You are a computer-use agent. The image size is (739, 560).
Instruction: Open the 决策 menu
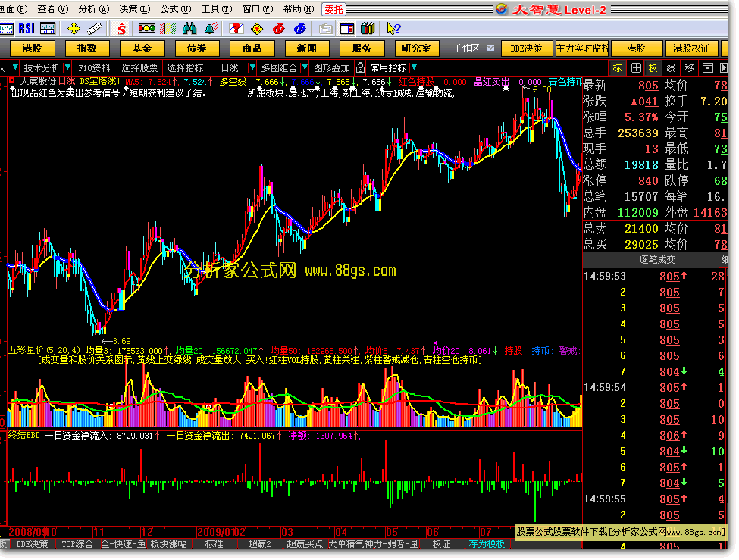pos(135,9)
